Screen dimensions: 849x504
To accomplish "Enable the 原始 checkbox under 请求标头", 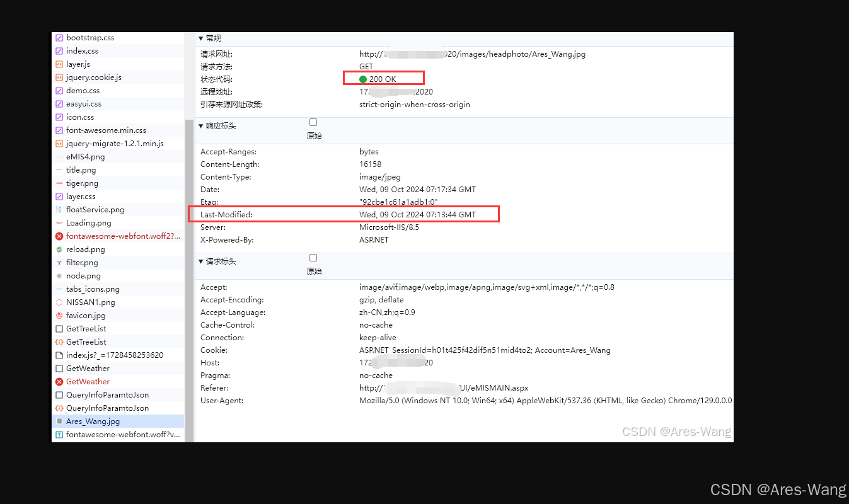I will coord(313,257).
